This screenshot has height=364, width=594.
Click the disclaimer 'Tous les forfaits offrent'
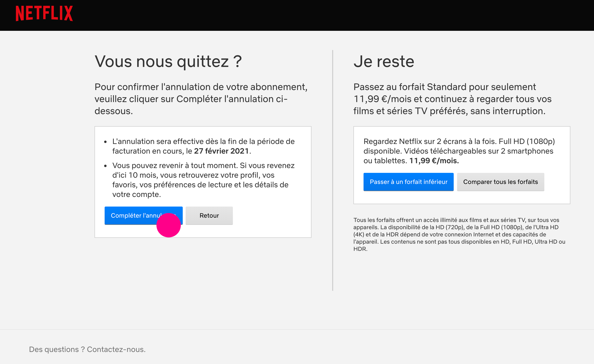[x=459, y=234]
